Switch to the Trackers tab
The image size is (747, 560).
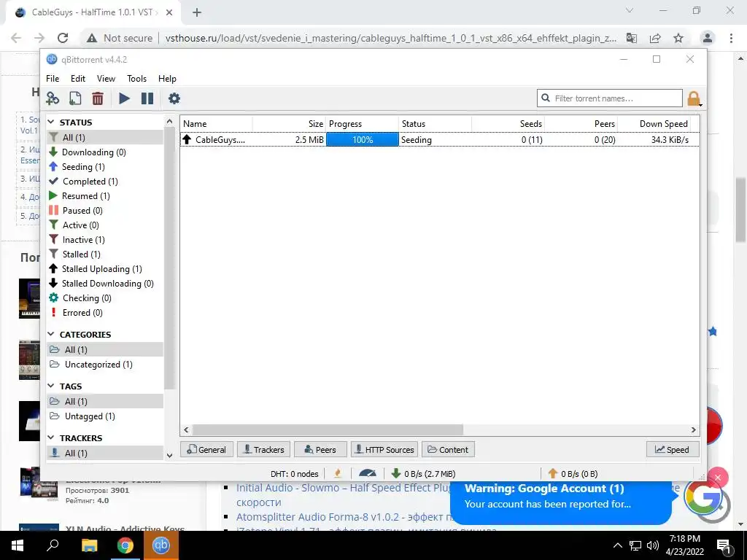tap(264, 449)
